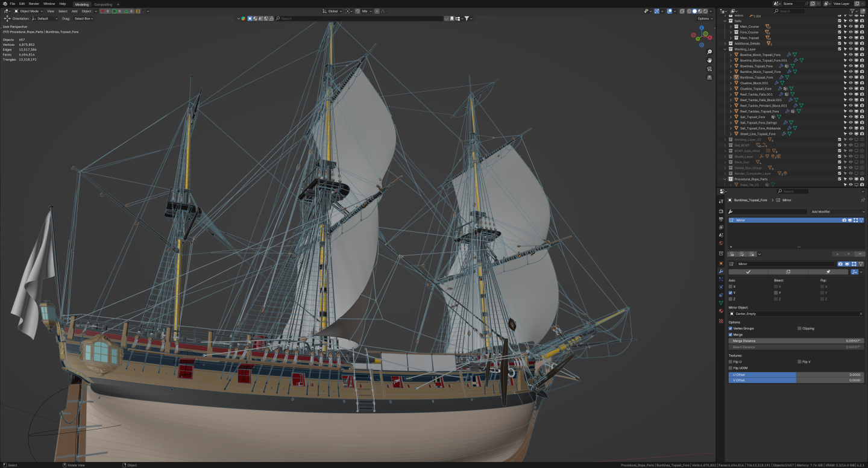Open the viewport View menu
The image size is (868, 468).
coord(51,11)
